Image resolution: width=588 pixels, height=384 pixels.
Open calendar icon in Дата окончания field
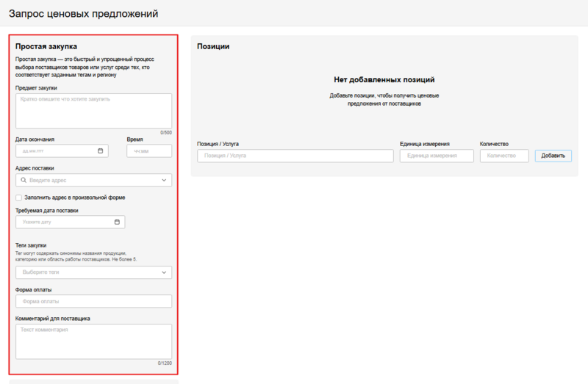point(101,151)
